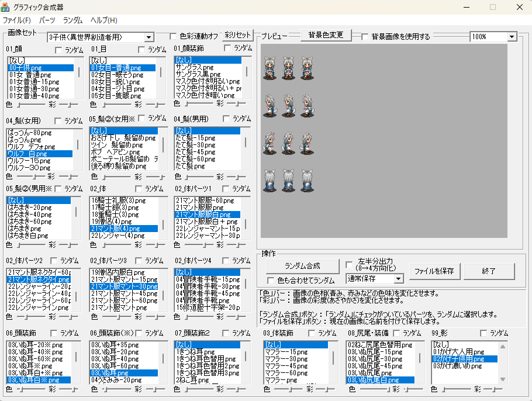The height and width of the screenshot is (401, 532).
Task: Click the 背景色変更 button
Action: 326,35
